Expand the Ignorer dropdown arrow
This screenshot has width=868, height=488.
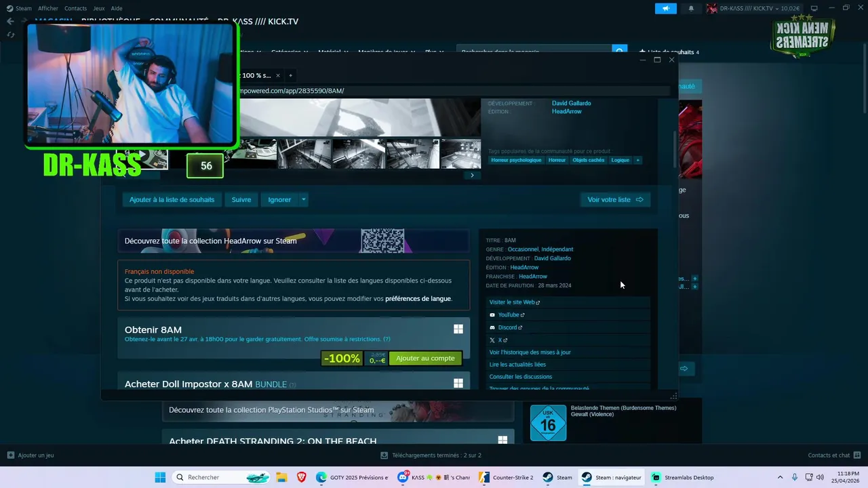tap(303, 199)
